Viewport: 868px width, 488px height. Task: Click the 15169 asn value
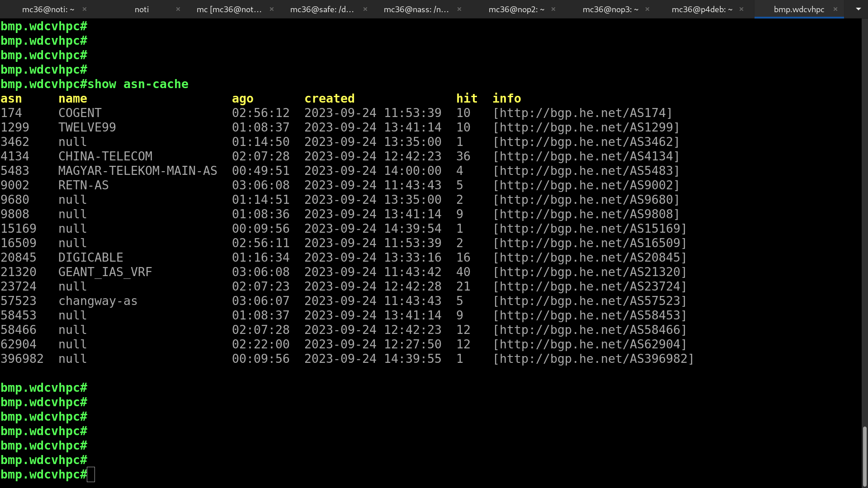(x=19, y=229)
